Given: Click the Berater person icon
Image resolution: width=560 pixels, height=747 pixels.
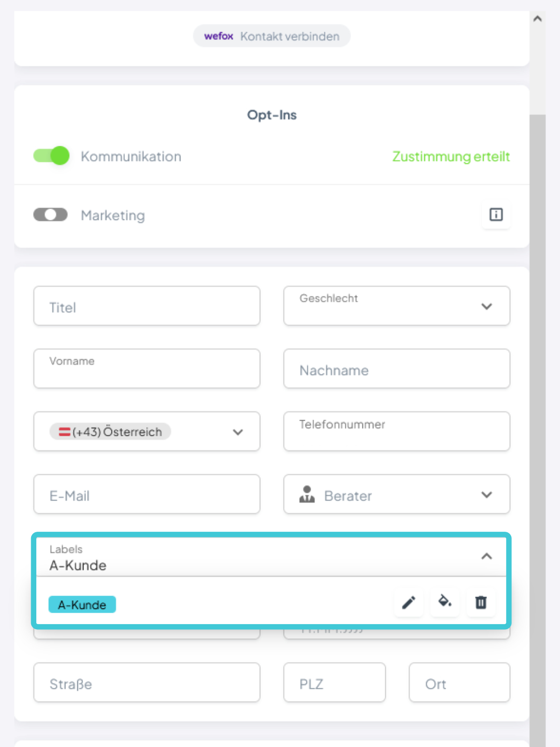Looking at the screenshot, I should tap(307, 494).
